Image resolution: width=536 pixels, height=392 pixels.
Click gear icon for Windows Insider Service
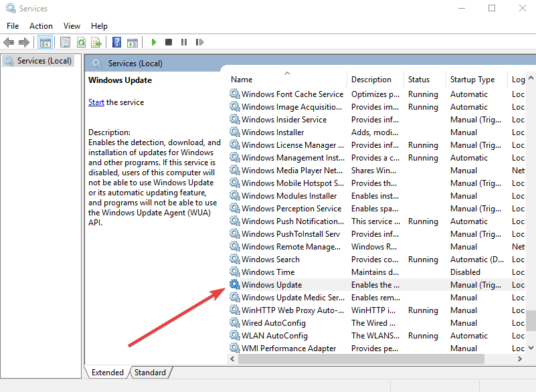coord(234,119)
